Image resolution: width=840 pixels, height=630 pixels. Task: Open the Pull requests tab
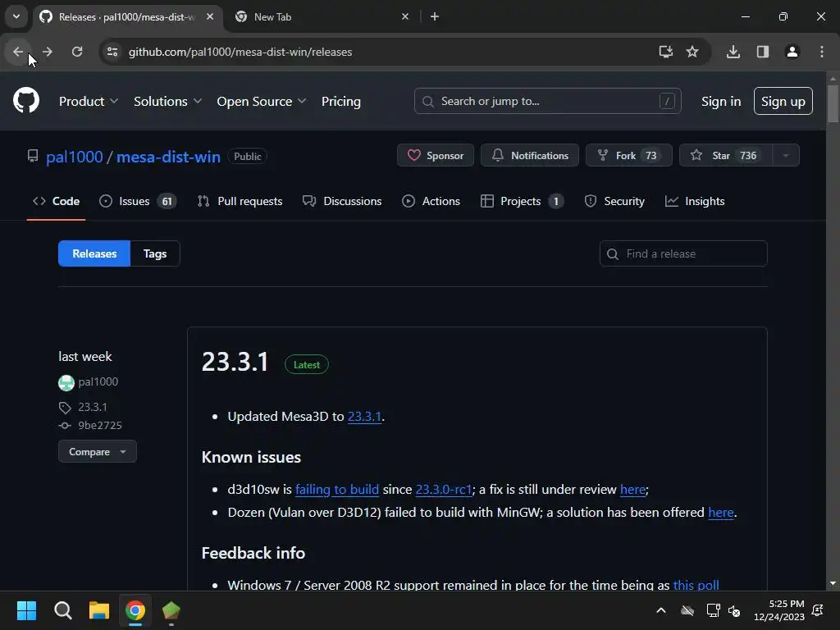pyautogui.click(x=240, y=202)
